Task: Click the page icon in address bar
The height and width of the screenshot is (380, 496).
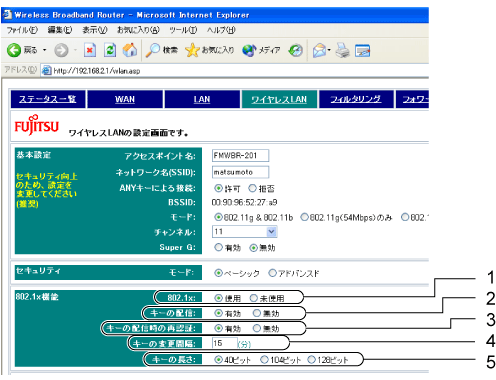Action: tap(46, 70)
